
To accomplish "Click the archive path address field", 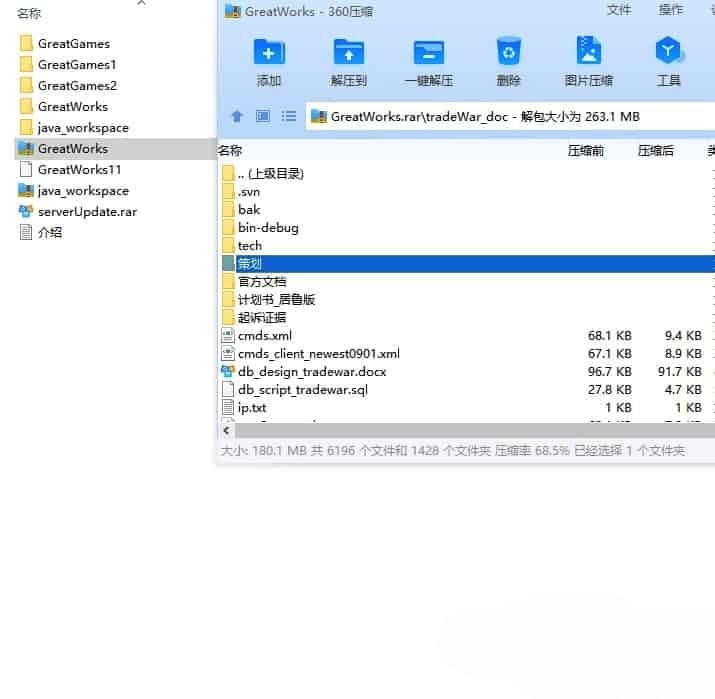I will click(510, 117).
